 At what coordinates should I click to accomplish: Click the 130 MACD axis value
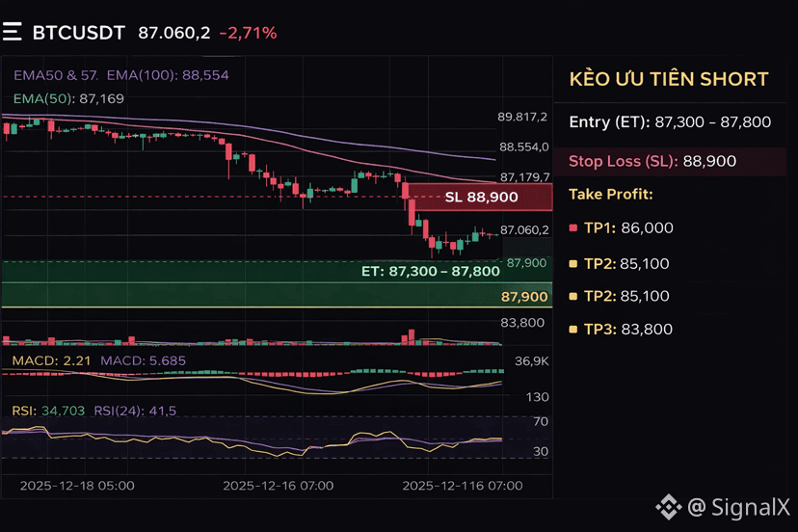pyautogui.click(x=538, y=397)
